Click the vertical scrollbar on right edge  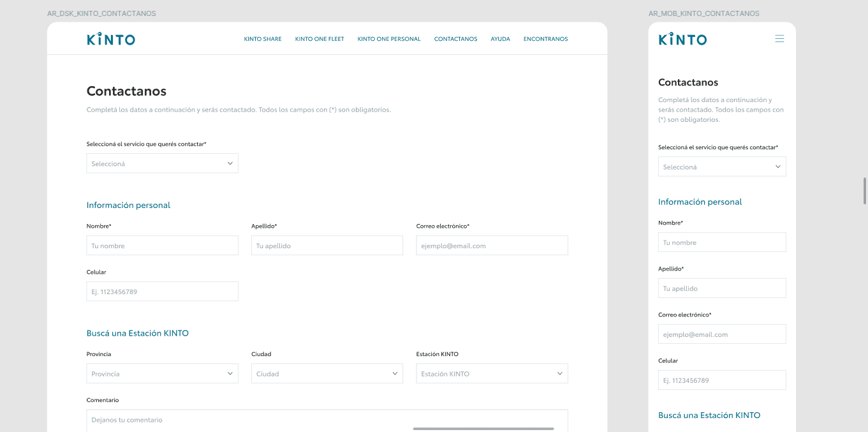[x=865, y=191]
